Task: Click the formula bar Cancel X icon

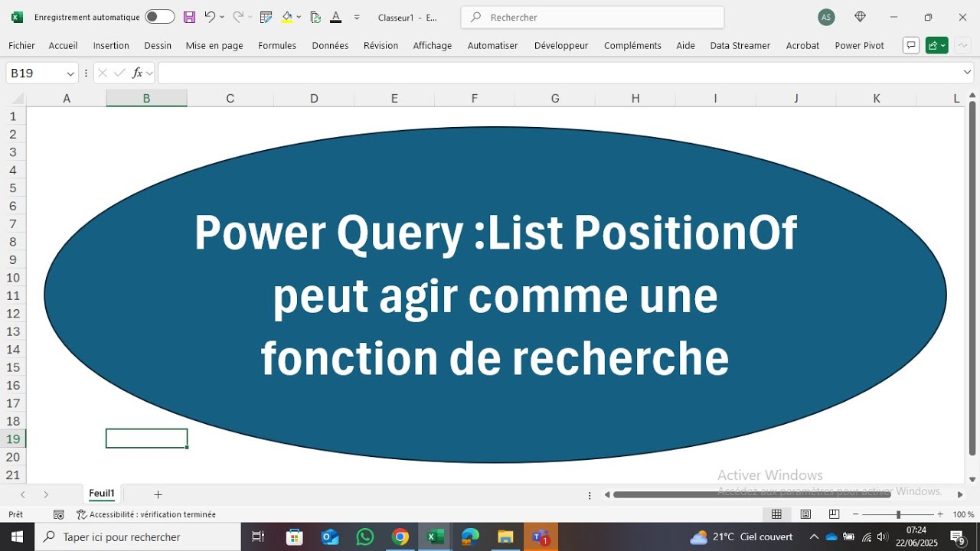Action: click(x=103, y=73)
